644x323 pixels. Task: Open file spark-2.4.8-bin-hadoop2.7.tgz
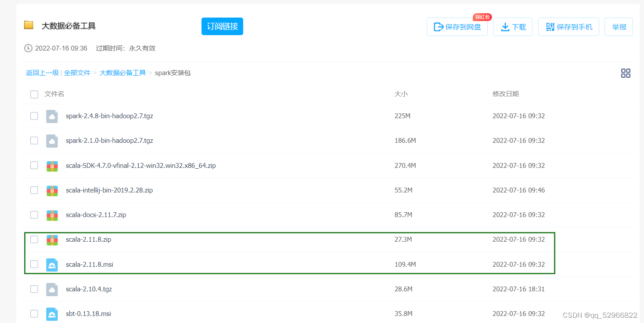[109, 116]
